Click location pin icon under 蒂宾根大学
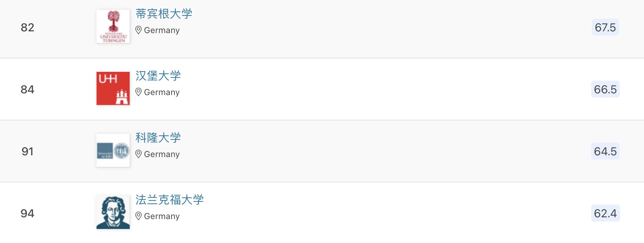Viewport: 644px width, 243px height. click(138, 30)
